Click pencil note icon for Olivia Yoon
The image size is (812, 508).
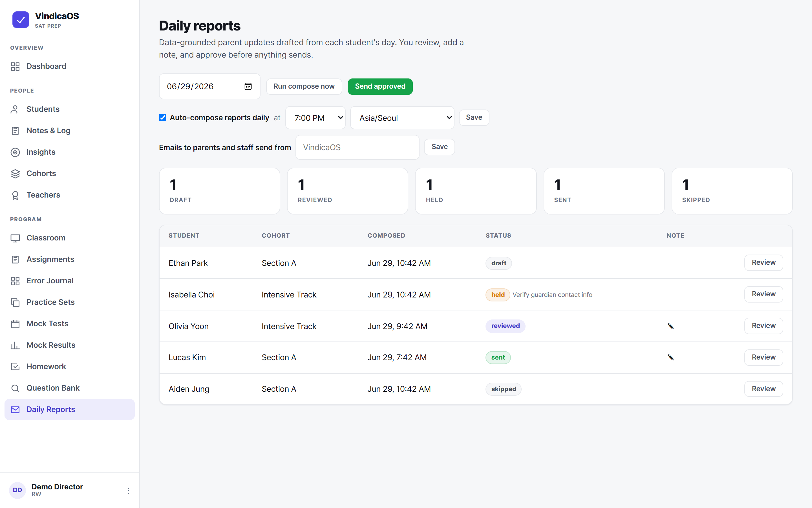point(670,326)
